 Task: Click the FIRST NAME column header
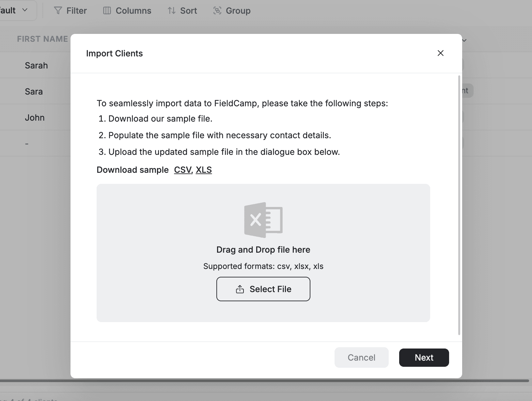[x=42, y=39]
